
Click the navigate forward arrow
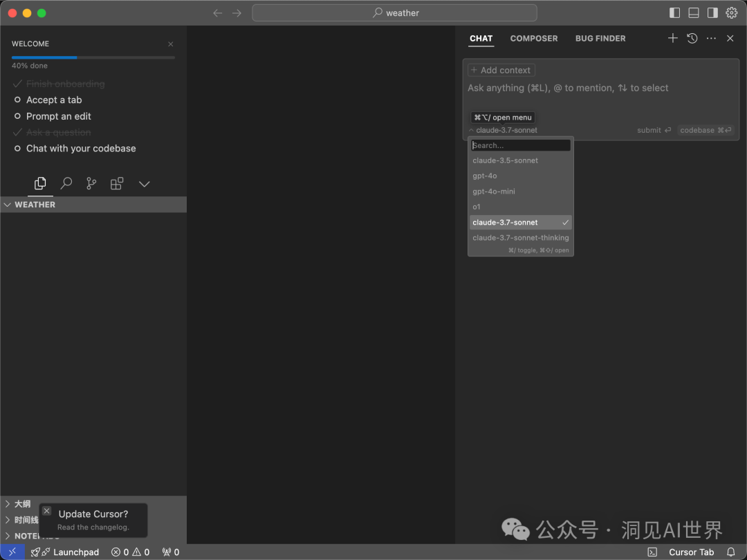coord(237,13)
